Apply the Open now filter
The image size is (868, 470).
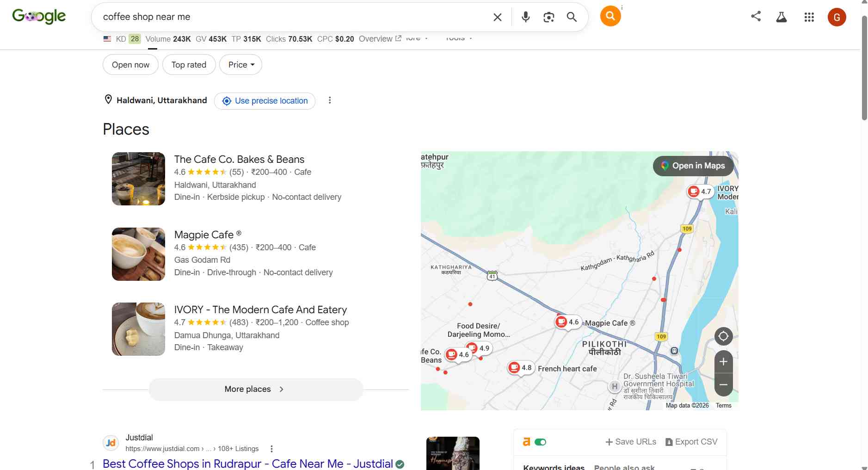(x=130, y=65)
